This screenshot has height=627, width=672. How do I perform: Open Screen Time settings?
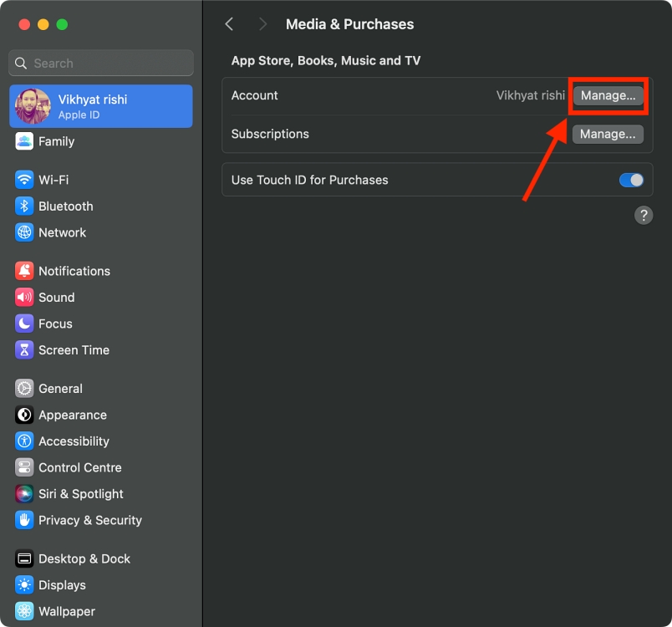pos(74,350)
